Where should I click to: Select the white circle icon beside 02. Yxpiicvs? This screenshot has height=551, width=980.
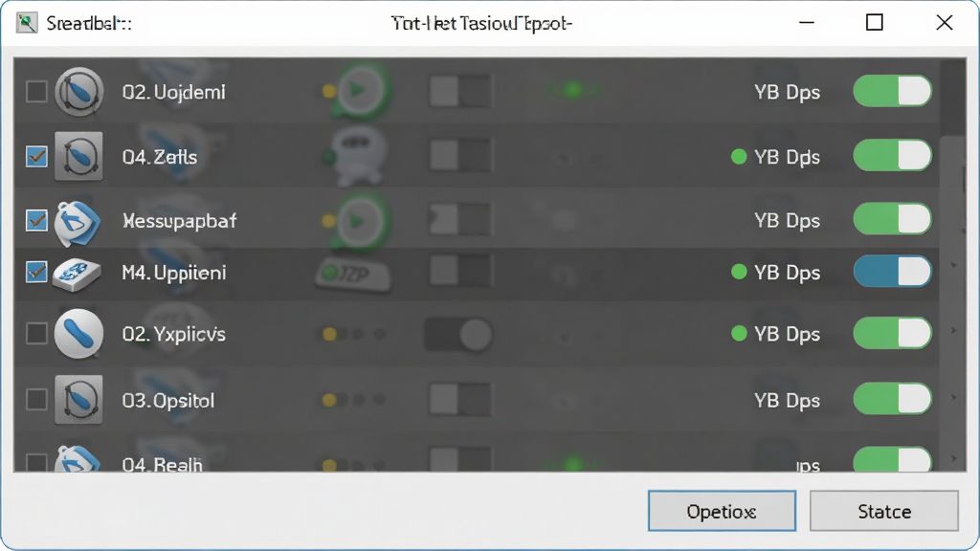78,334
